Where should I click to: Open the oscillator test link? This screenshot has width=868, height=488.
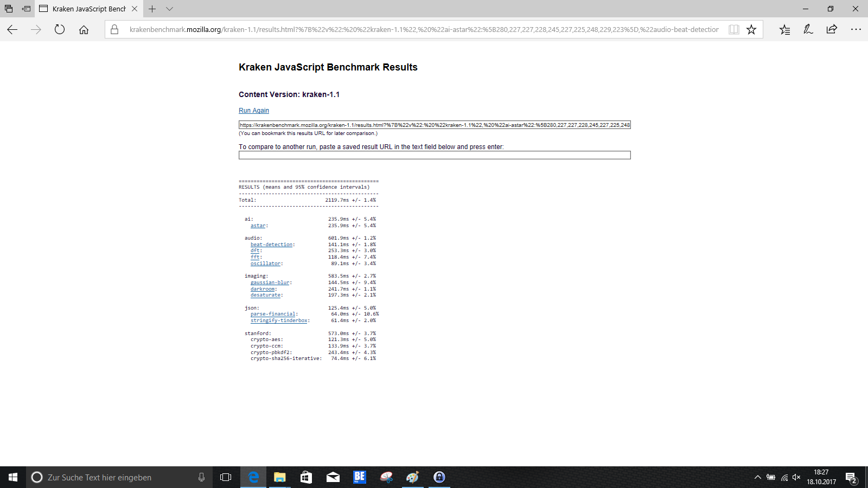pos(265,264)
